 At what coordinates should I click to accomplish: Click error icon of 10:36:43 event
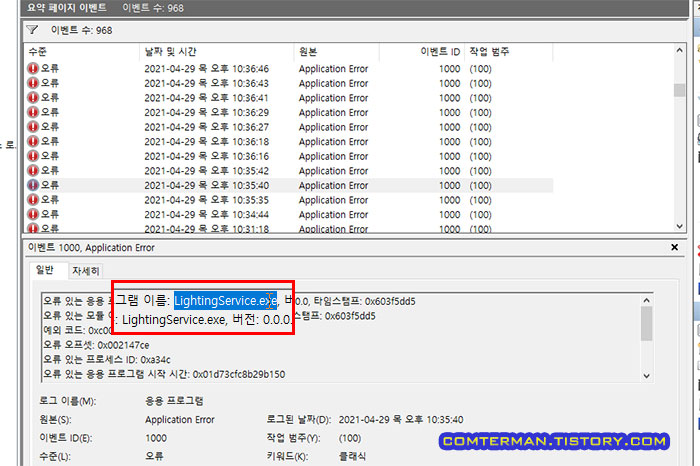pos(33,83)
